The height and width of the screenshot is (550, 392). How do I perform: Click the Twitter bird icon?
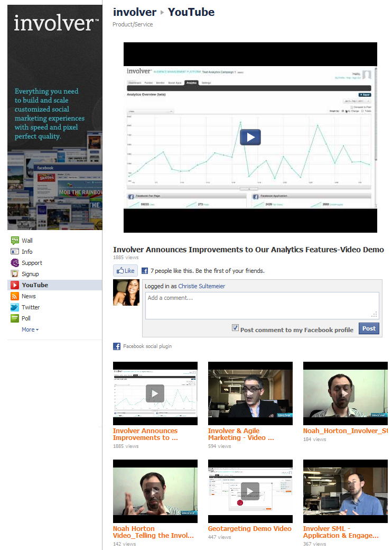click(15, 307)
